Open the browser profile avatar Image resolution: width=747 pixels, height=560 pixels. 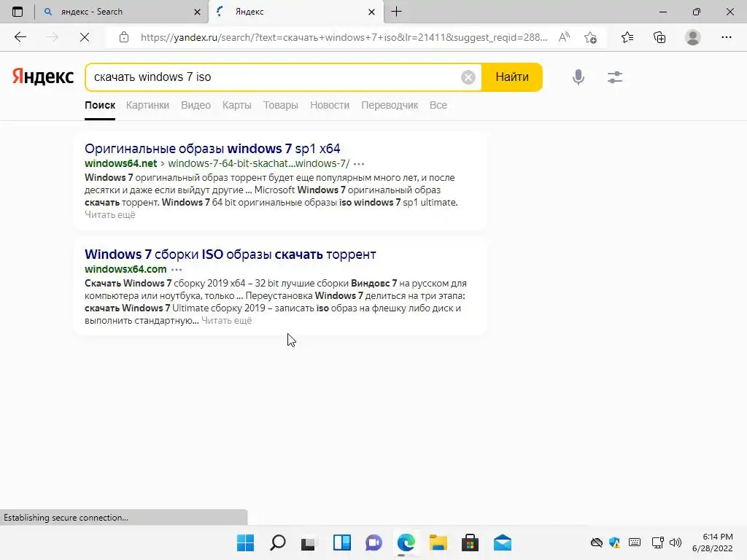[693, 37]
